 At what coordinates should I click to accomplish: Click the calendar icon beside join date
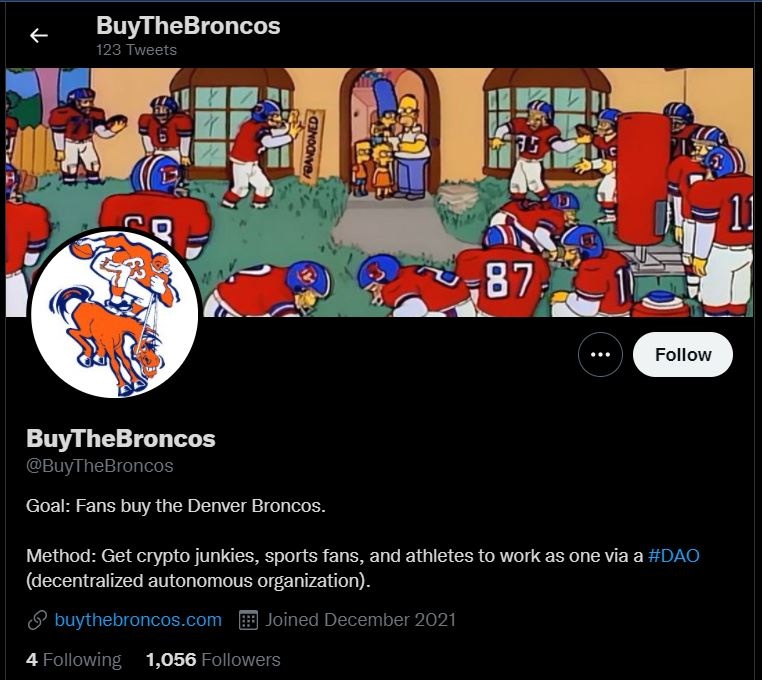[249, 620]
